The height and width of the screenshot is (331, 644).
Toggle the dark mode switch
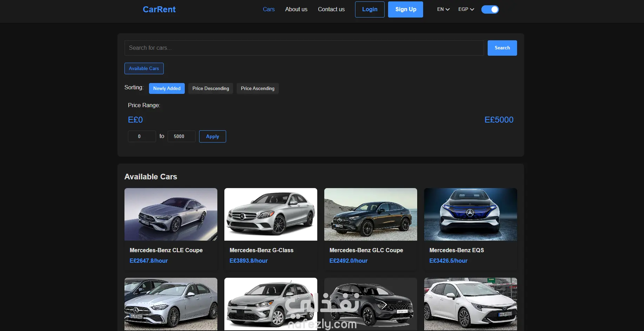click(x=490, y=9)
